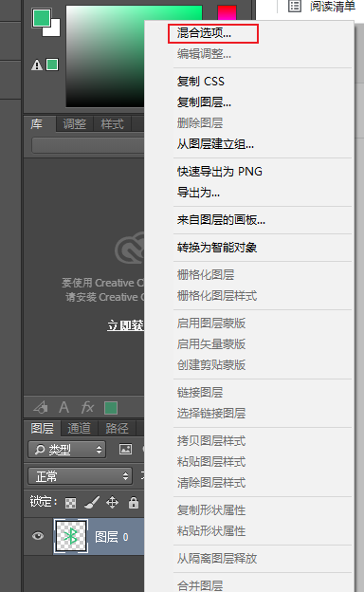This screenshot has height=592, width=364.
Task: Toggle the pixel layer filter icon
Action: coord(125,449)
